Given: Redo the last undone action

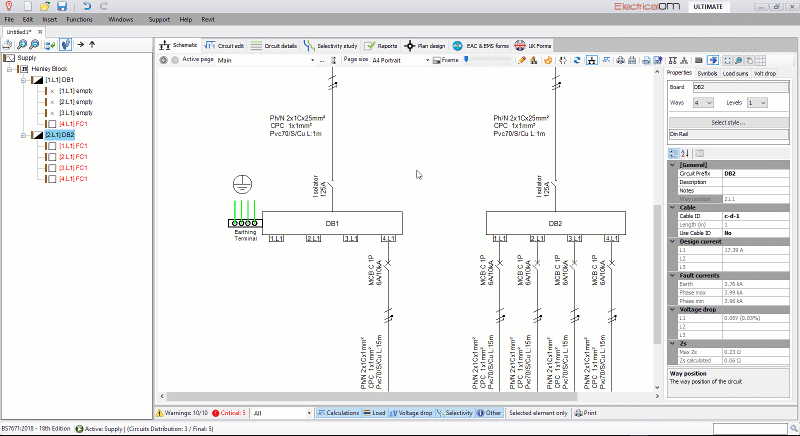Looking at the screenshot, I should click(104, 6).
